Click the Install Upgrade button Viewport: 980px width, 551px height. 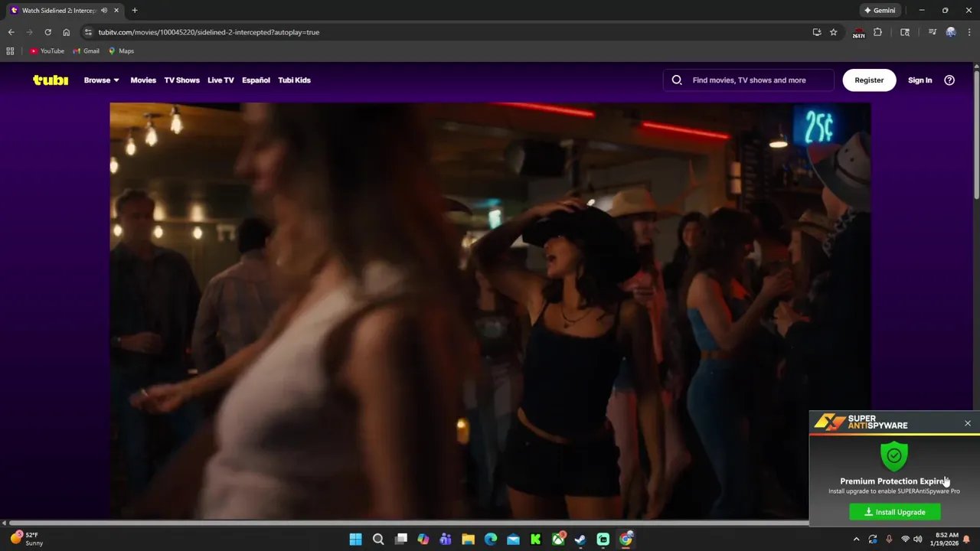pos(895,512)
